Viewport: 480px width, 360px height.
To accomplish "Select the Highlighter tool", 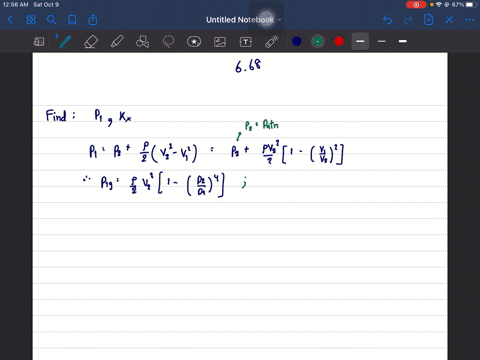I will (x=117, y=42).
